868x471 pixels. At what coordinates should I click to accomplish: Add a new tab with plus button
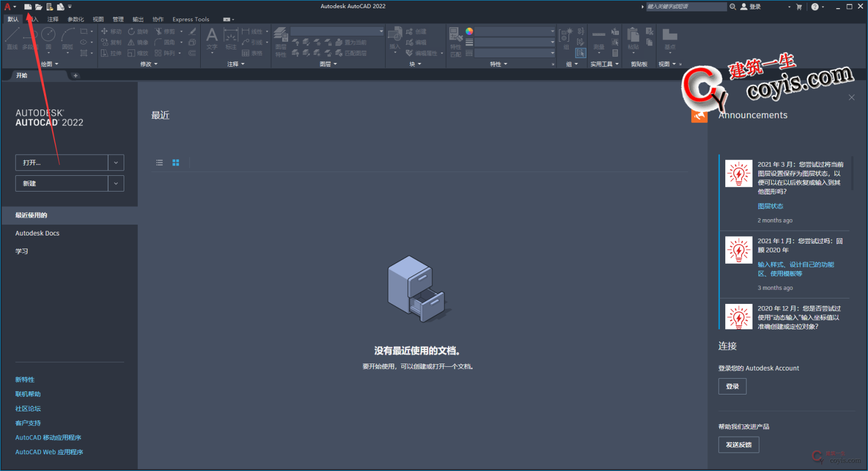(75, 75)
